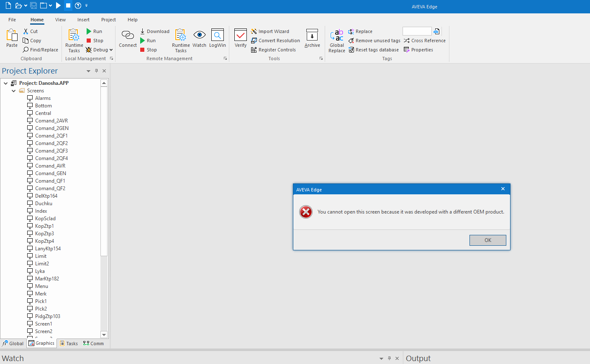Image resolution: width=590 pixels, height=364 pixels.
Task: Click the tag name input field
Action: [x=417, y=31]
